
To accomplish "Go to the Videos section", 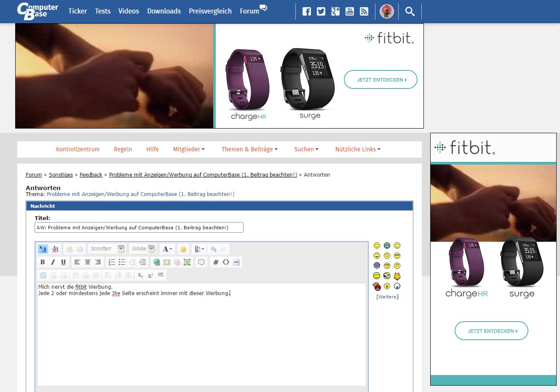I will click(129, 11).
